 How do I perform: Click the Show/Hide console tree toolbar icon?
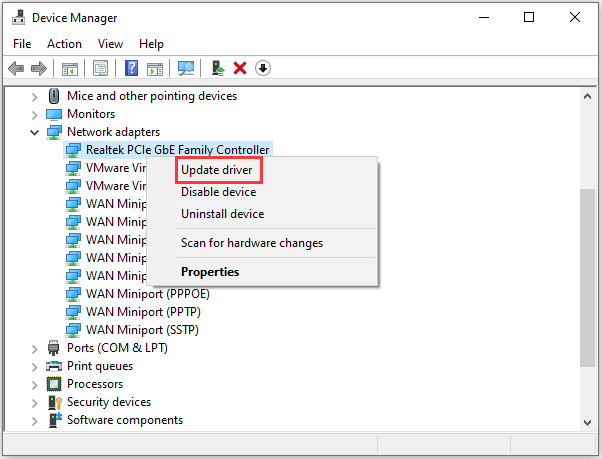click(70, 69)
